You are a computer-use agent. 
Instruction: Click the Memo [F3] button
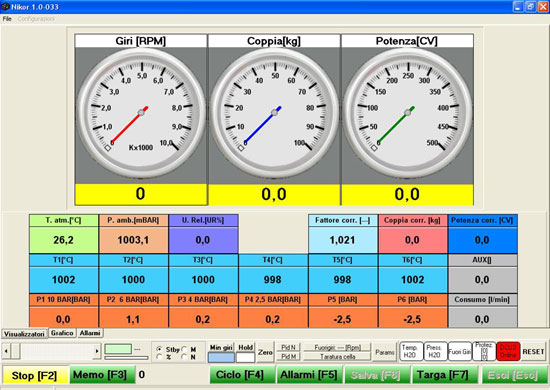[x=102, y=375]
